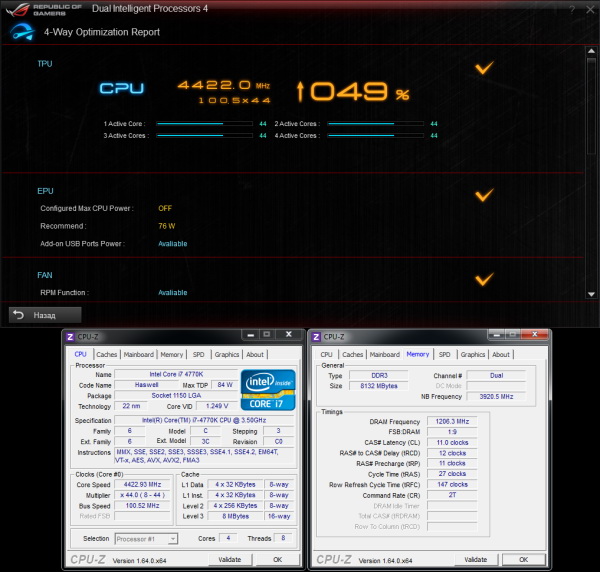Open Mainboard tab in left CPU-Z window
The width and height of the screenshot is (600, 572).
tap(139, 354)
